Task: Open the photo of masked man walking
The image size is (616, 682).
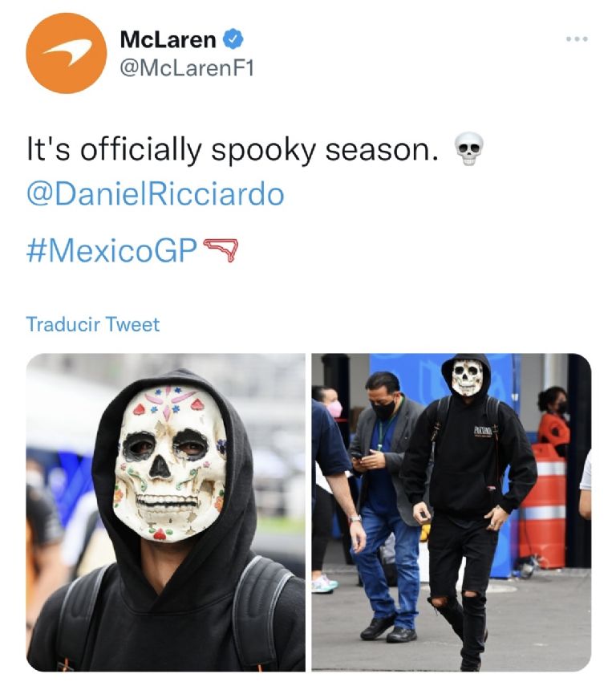Action: pos(452,513)
